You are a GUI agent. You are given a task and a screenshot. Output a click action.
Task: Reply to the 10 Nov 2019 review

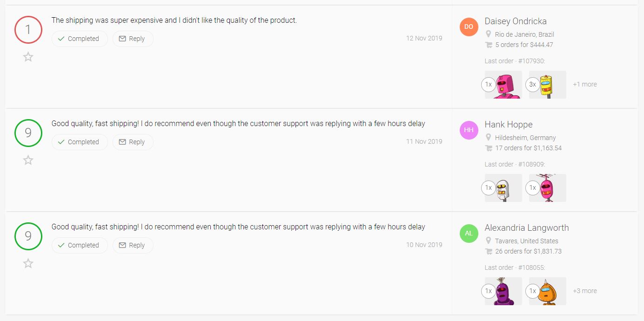[133, 245]
